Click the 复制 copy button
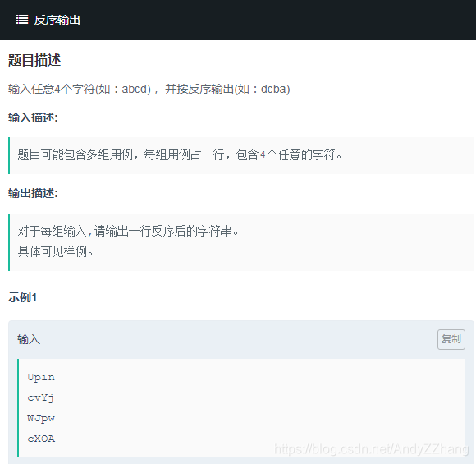 pyautogui.click(x=451, y=339)
